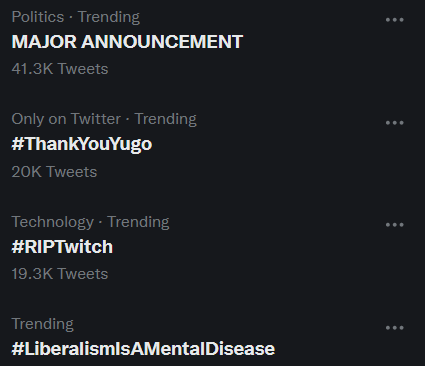Open the MAJOR ANNOUNCEMENT trending topic

point(127,42)
